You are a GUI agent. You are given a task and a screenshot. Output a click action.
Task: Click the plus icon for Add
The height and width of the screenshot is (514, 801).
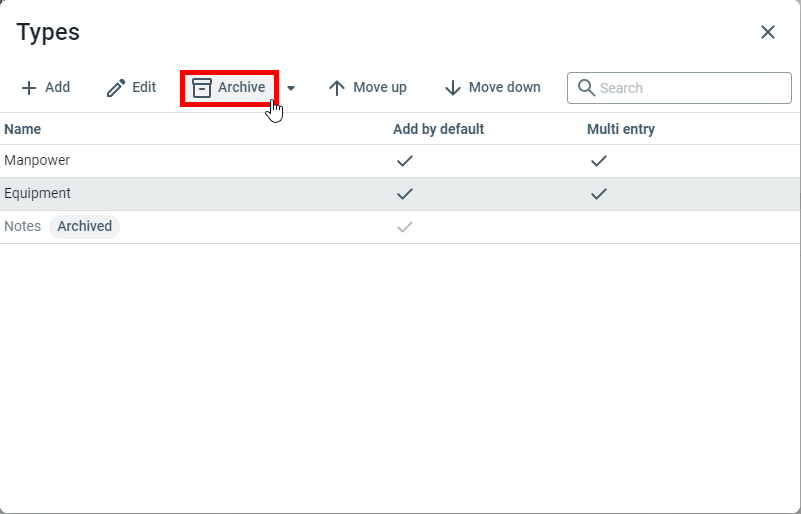(x=29, y=88)
